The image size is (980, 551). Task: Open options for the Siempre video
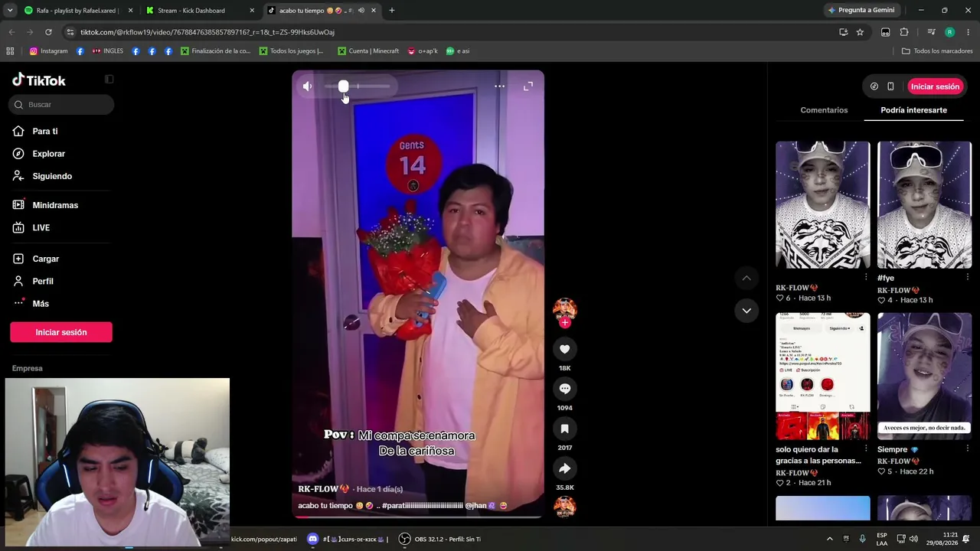(x=967, y=448)
